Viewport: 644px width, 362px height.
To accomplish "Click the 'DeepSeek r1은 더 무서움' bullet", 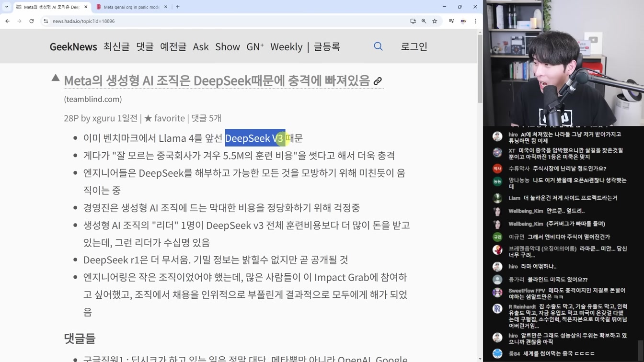I will pos(216,260).
